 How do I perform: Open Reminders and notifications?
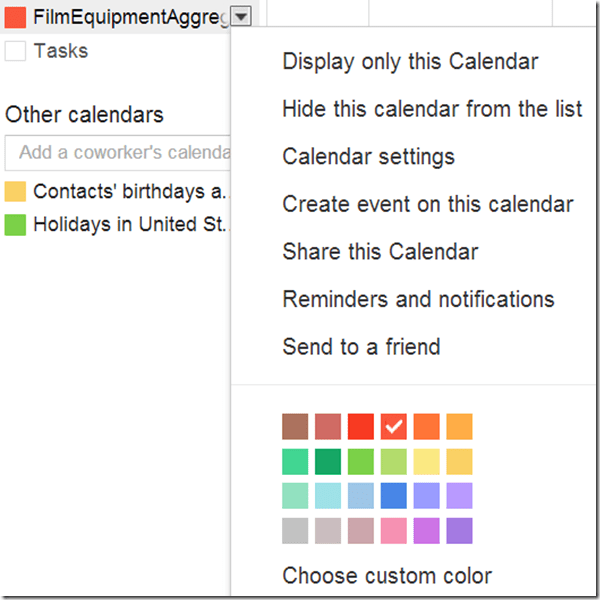pos(418,300)
